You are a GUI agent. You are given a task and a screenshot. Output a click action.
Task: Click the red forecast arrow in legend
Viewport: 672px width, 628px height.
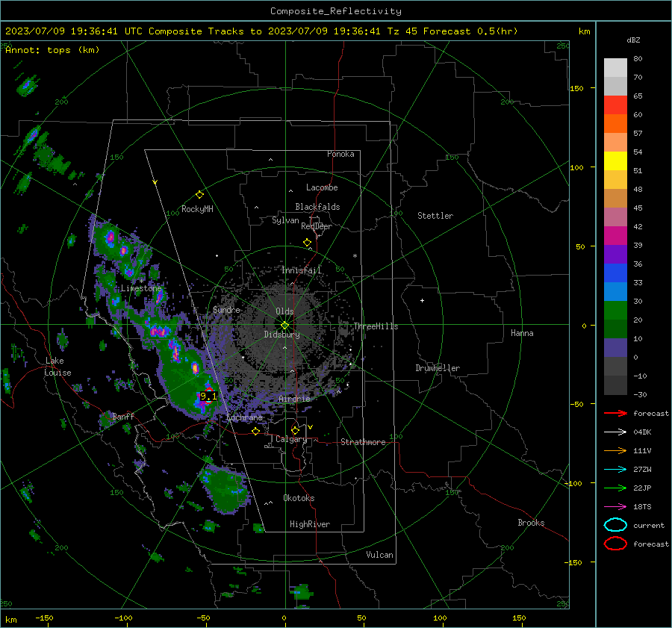click(x=615, y=413)
